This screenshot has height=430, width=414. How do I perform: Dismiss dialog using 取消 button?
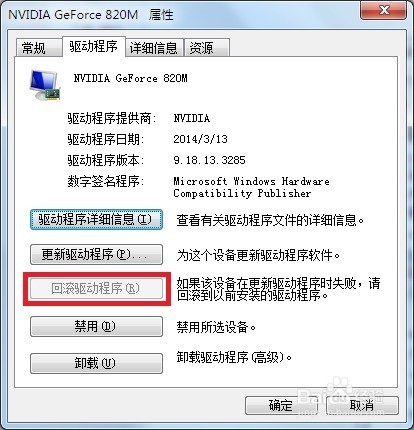tap(362, 406)
